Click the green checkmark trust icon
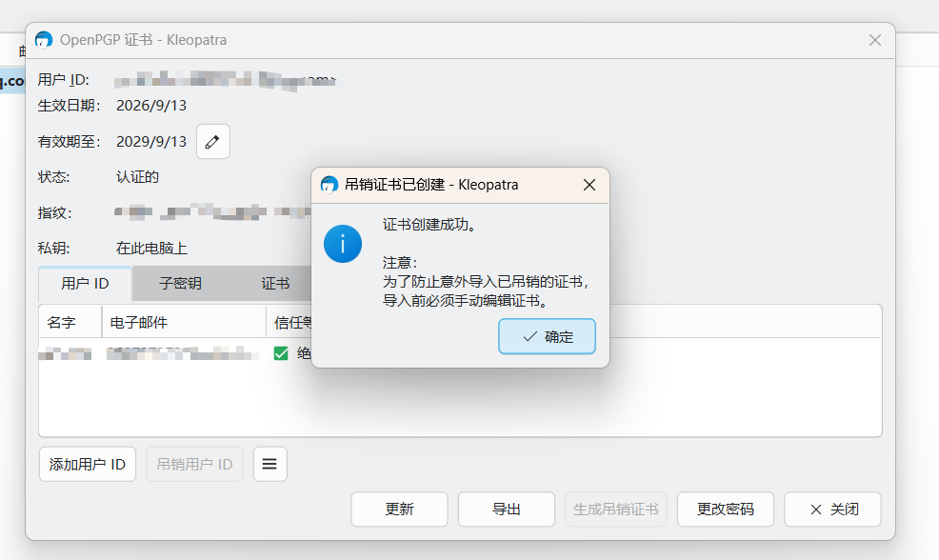Screen dimensions: 939x560 pyautogui.click(x=281, y=353)
